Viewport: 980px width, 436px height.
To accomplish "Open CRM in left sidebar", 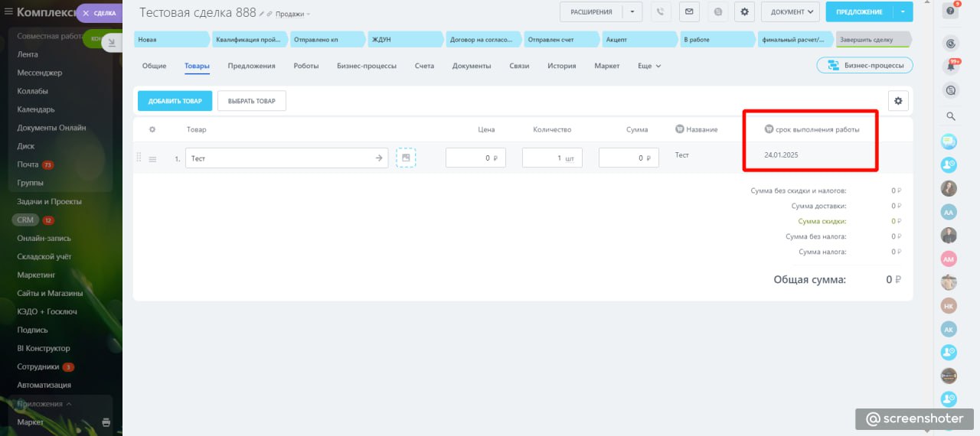I will click(x=26, y=220).
